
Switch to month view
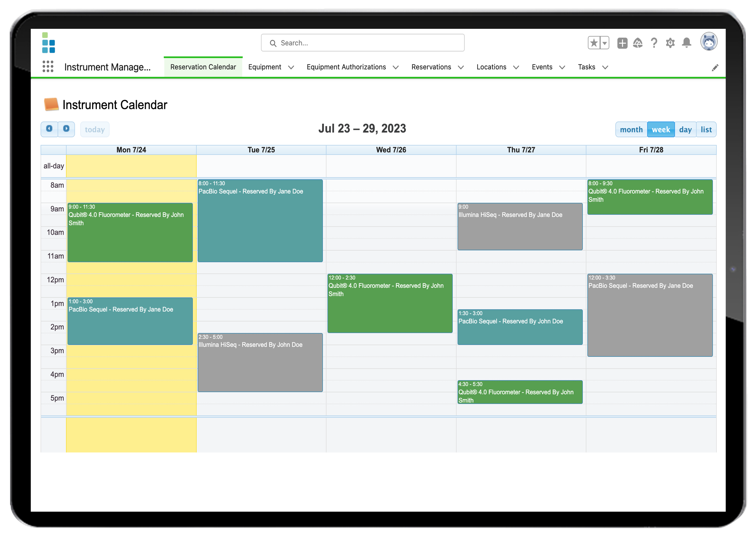(632, 129)
